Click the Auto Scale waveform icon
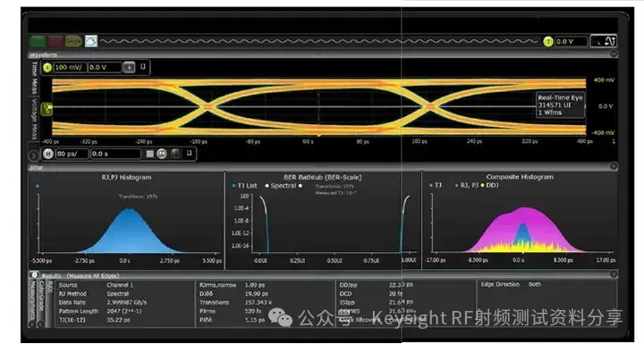Image resolution: width=644 pixels, height=344 pixels. point(91,41)
